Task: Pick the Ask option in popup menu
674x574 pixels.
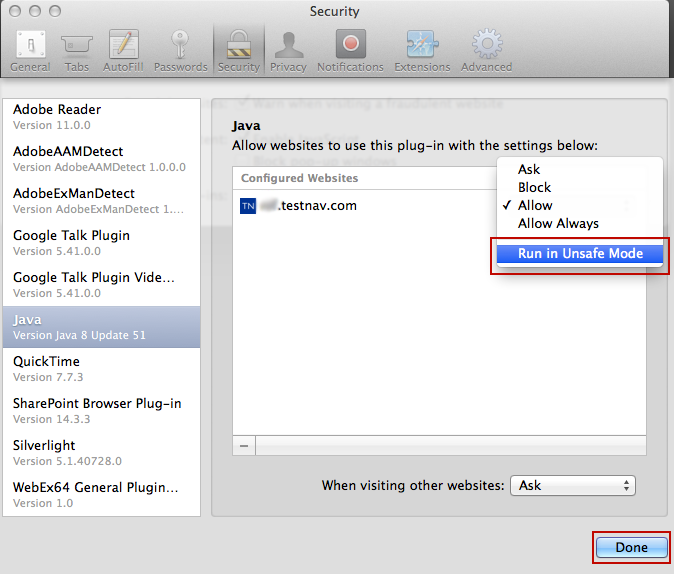Action: point(529,169)
